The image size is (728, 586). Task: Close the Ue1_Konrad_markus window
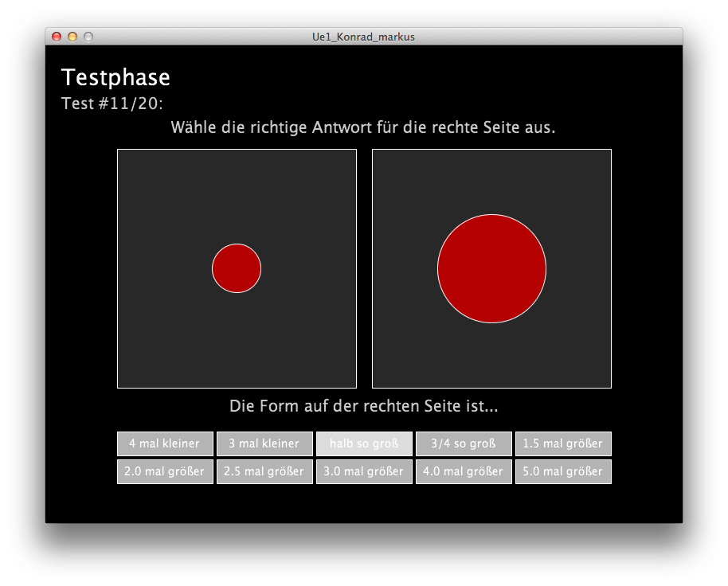(57, 37)
